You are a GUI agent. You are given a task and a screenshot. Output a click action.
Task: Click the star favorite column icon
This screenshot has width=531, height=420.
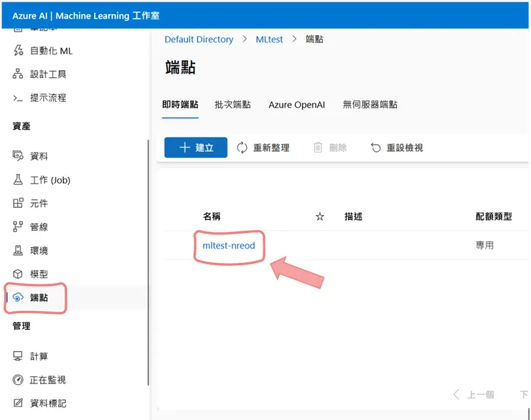(320, 216)
